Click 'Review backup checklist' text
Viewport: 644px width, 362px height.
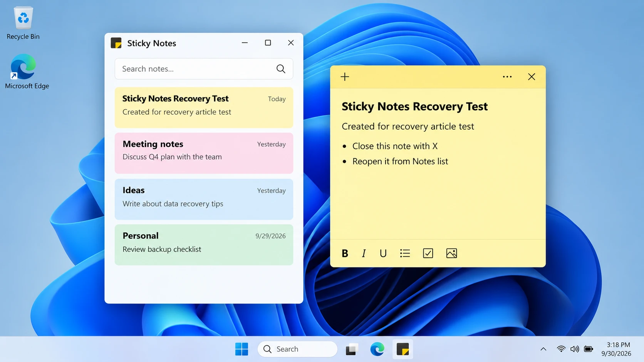[162, 249]
